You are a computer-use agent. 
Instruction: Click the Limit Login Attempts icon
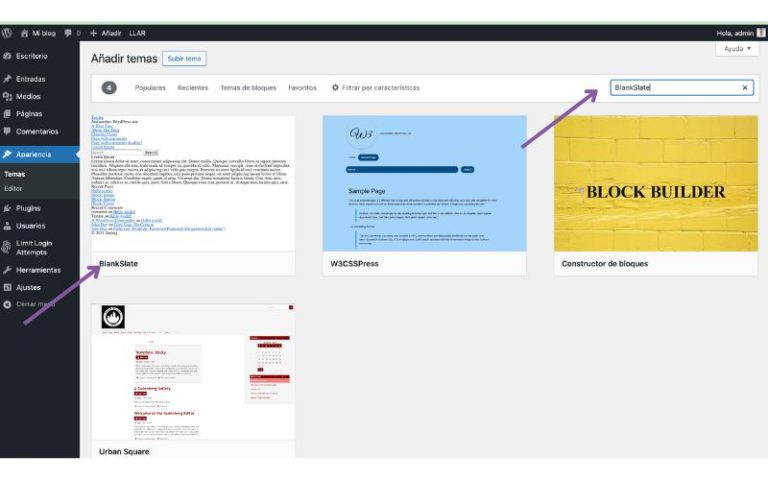(x=6, y=247)
